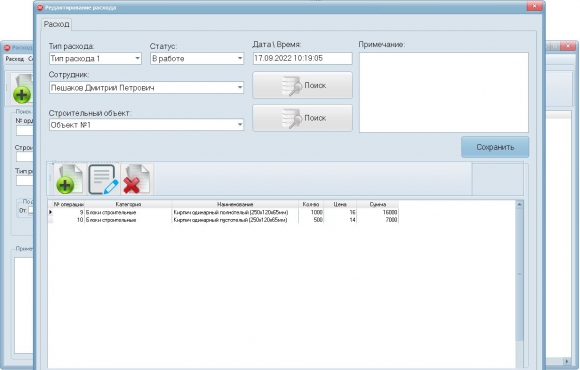Image resolution: width=580 pixels, height=370 pixels.
Task: Click the Сохранить button
Action: coord(495,147)
